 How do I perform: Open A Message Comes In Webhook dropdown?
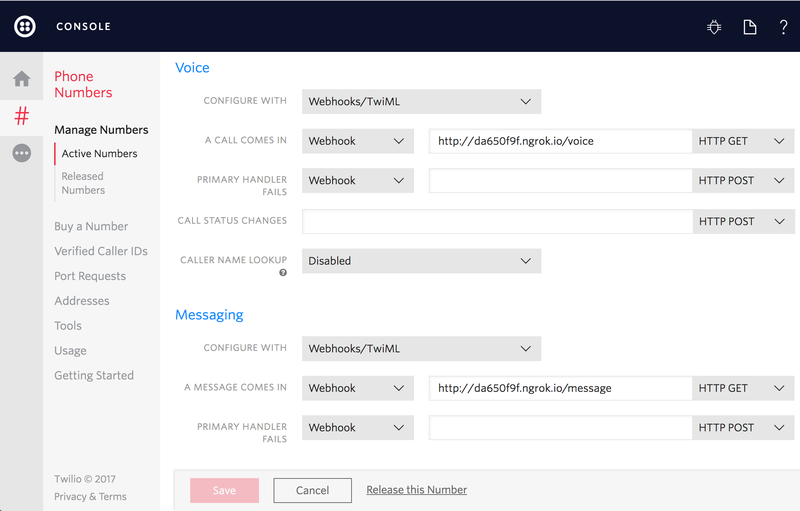tap(358, 388)
